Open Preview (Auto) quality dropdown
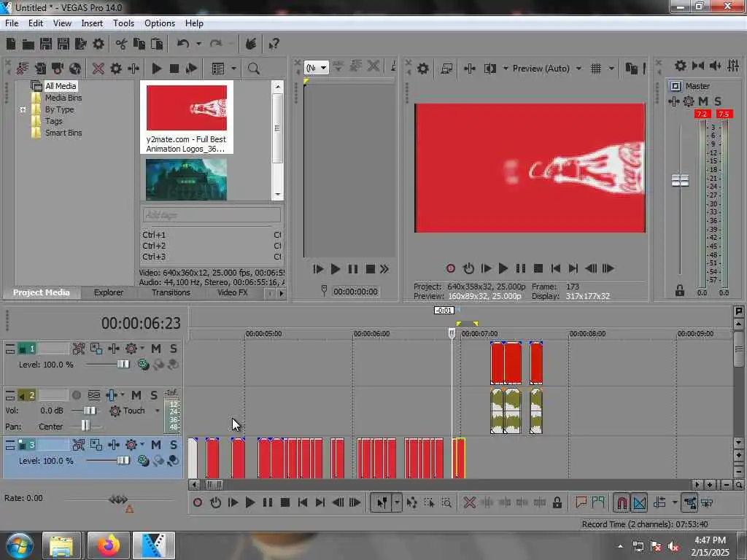The width and height of the screenshot is (747, 560). click(578, 69)
